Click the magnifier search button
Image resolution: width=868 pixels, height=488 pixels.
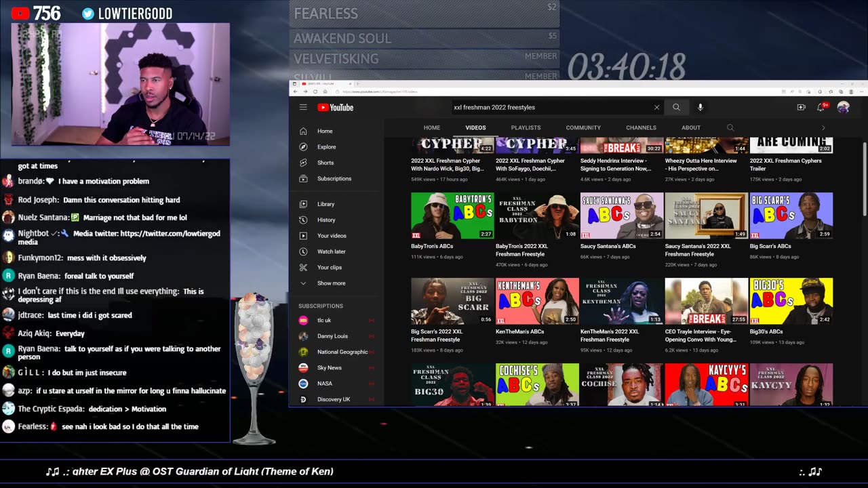coord(676,107)
